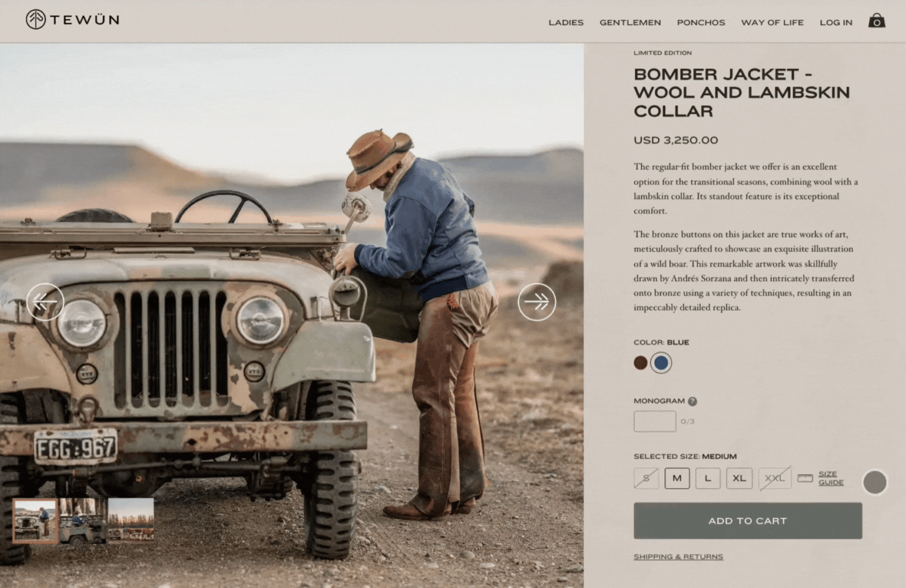Click Add to Cart button
The image size is (906, 588).
pyautogui.click(x=748, y=521)
